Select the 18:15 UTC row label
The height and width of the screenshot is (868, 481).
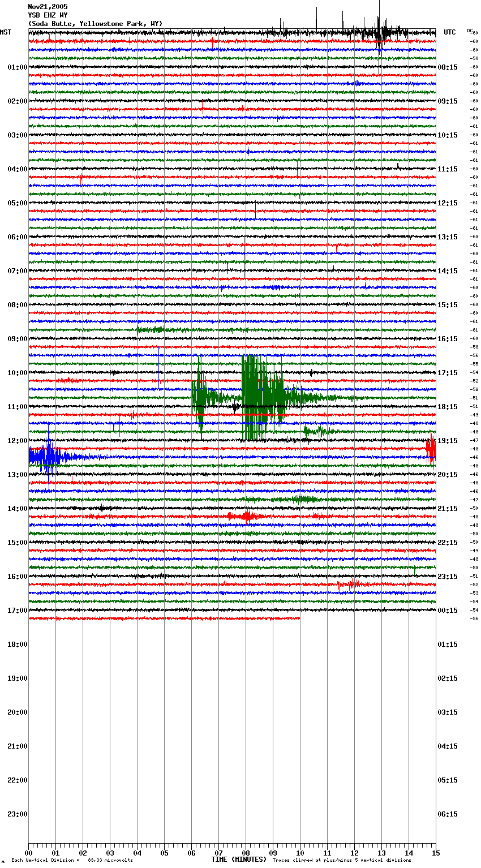pos(448,407)
